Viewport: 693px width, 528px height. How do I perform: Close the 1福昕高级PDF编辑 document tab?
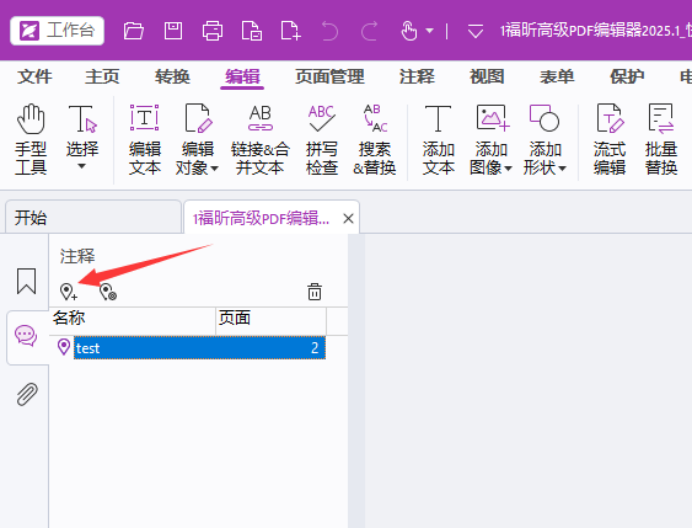(348, 218)
